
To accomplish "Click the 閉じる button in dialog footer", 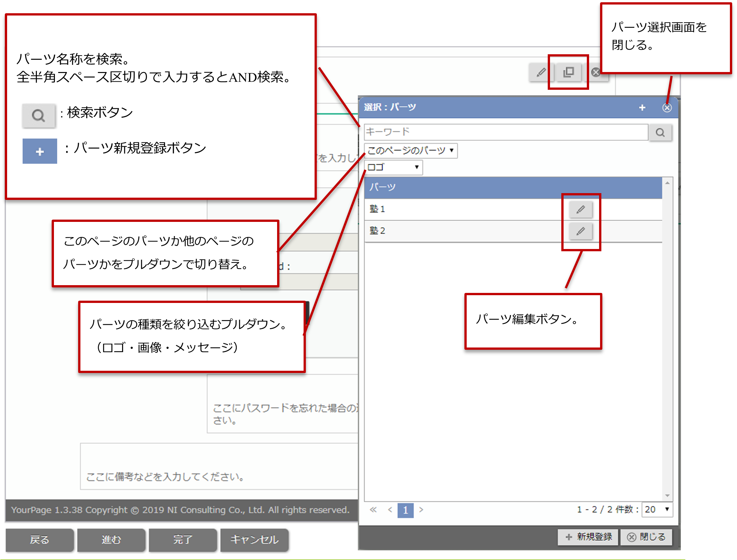I will point(646,537).
